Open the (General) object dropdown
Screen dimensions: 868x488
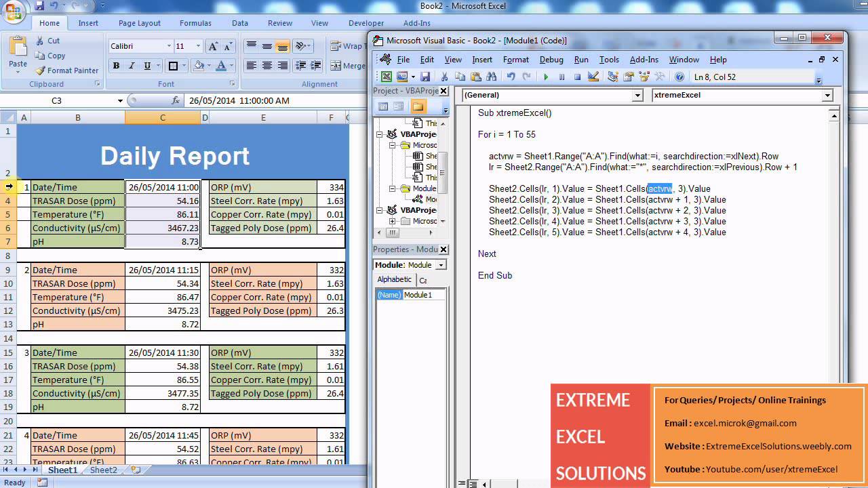click(637, 96)
